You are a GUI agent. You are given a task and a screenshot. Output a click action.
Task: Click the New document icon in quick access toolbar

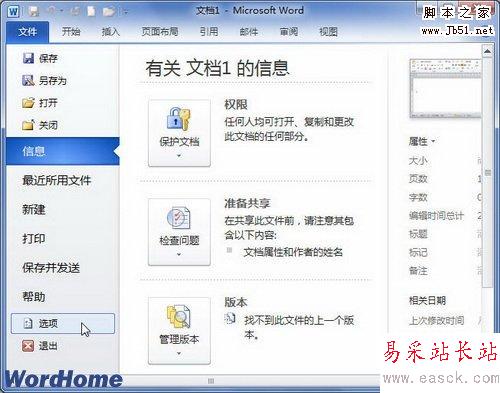coord(91,12)
